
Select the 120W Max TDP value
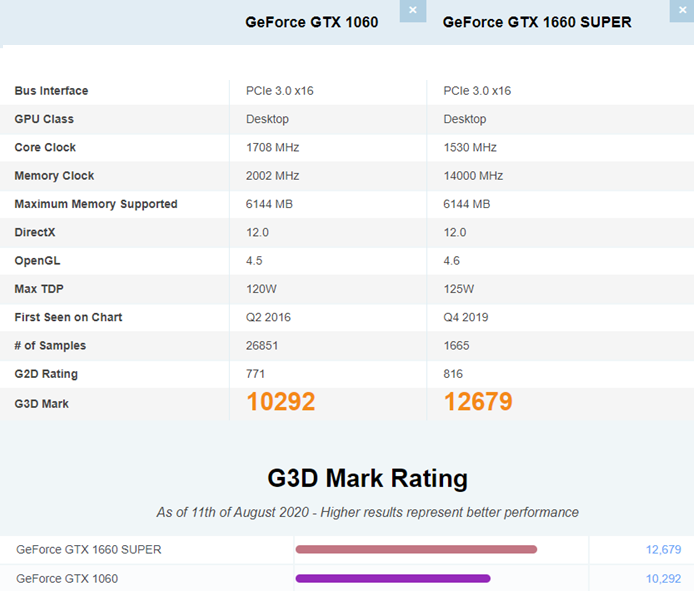tap(261, 289)
